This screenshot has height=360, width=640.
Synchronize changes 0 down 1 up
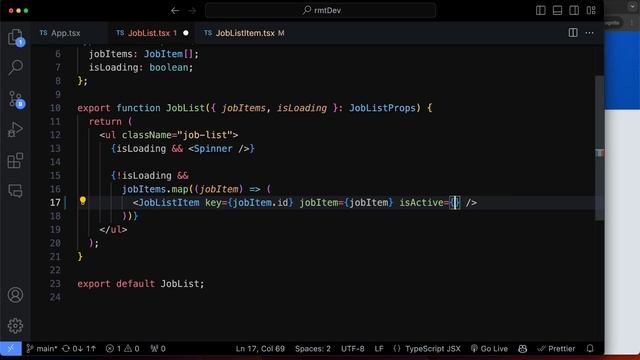(79, 349)
